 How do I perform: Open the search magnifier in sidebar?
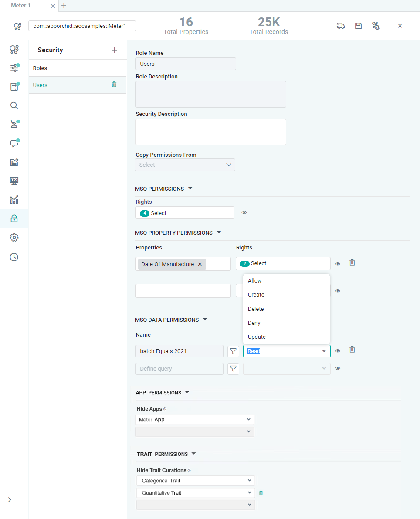click(14, 105)
